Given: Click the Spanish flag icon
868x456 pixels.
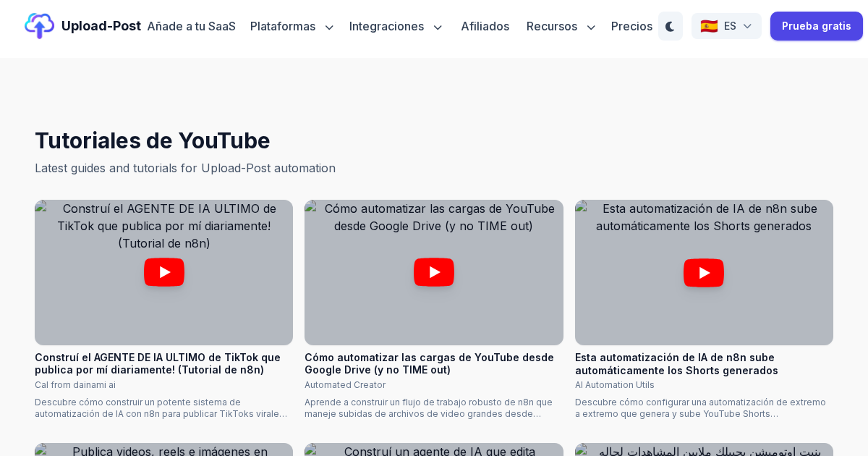Looking at the screenshot, I should click(709, 26).
